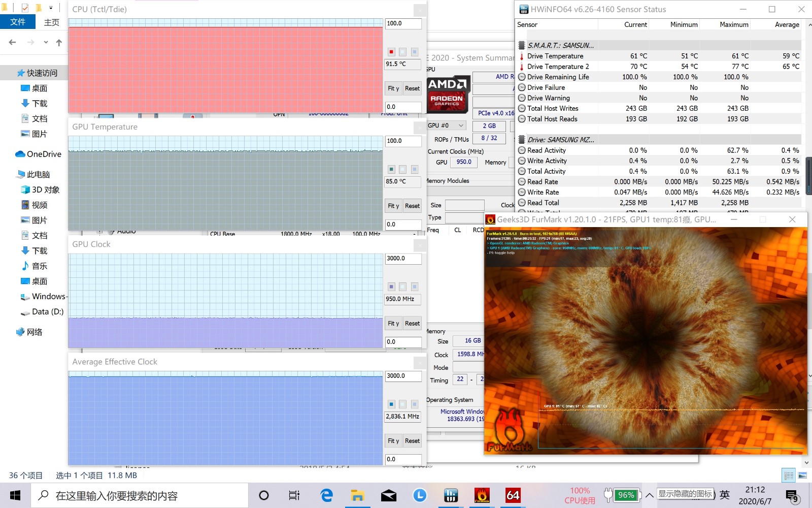Toggle the middle checkbox beside Average Effective Clock graph
812x508 pixels.
click(402, 404)
